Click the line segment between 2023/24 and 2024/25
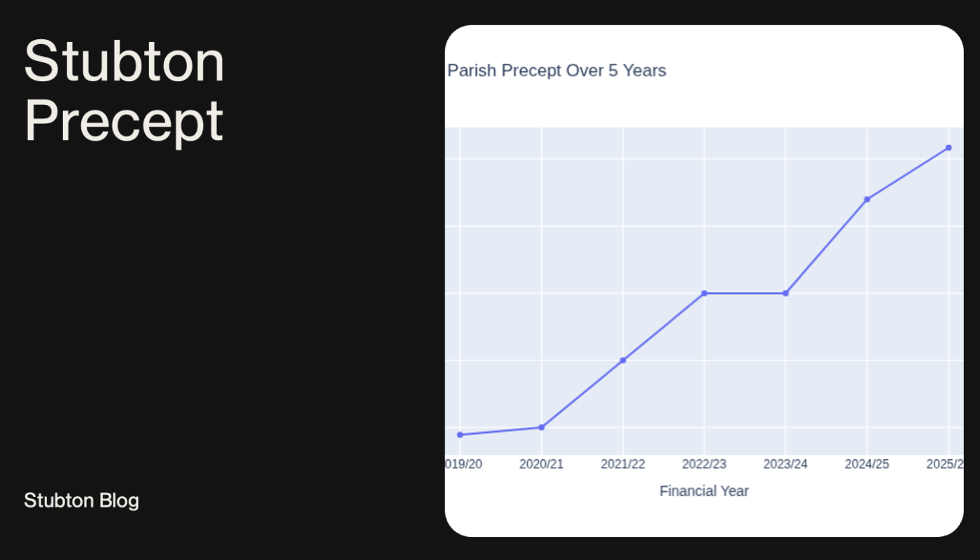Screen dimensions: 980x560 [826, 246]
